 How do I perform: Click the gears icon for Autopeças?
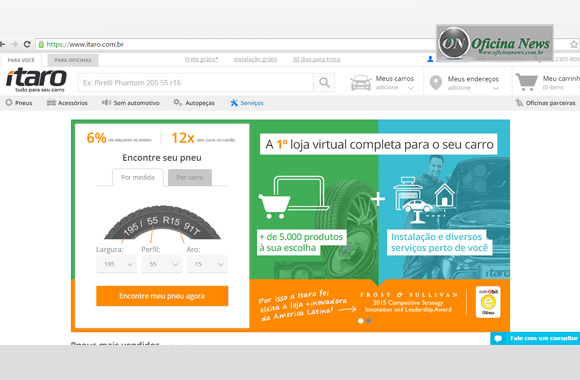click(x=178, y=102)
